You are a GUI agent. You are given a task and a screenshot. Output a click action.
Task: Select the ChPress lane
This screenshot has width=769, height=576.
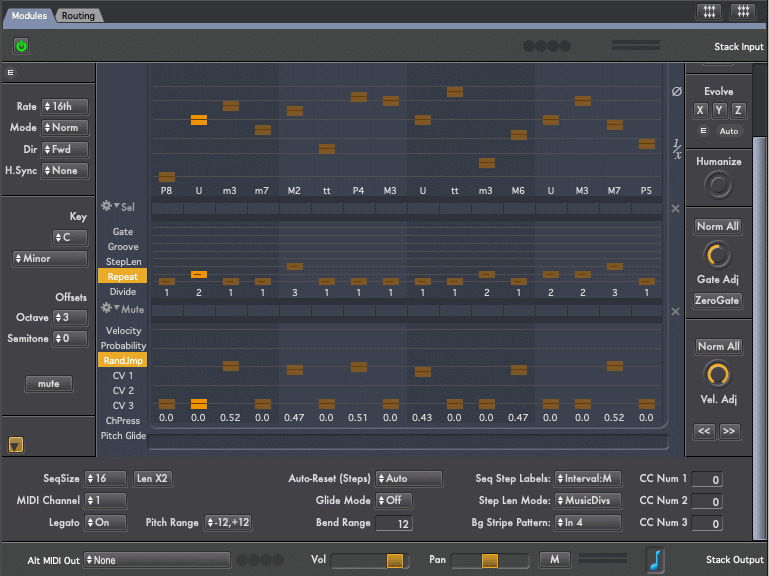point(123,420)
